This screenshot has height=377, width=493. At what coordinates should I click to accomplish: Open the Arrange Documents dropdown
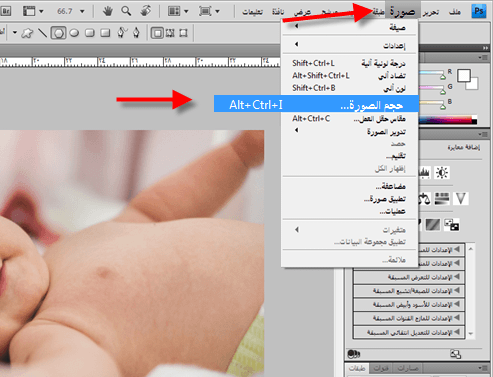pyautogui.click(x=178, y=11)
